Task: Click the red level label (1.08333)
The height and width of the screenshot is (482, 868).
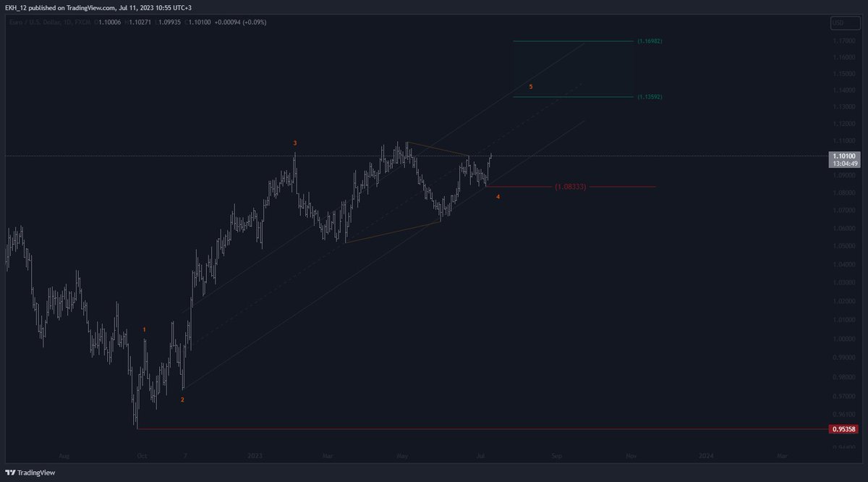Action: 570,187
